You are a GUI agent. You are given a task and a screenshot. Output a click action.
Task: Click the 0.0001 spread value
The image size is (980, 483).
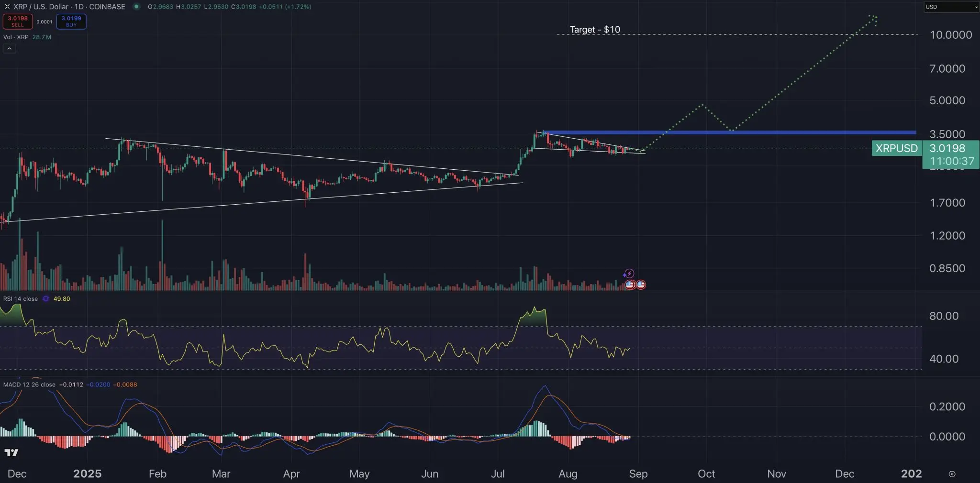point(45,22)
